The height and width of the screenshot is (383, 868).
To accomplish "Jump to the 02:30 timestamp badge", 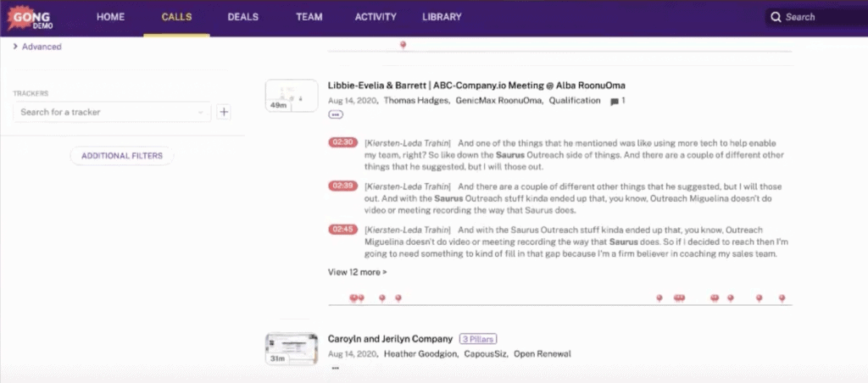I will point(343,143).
